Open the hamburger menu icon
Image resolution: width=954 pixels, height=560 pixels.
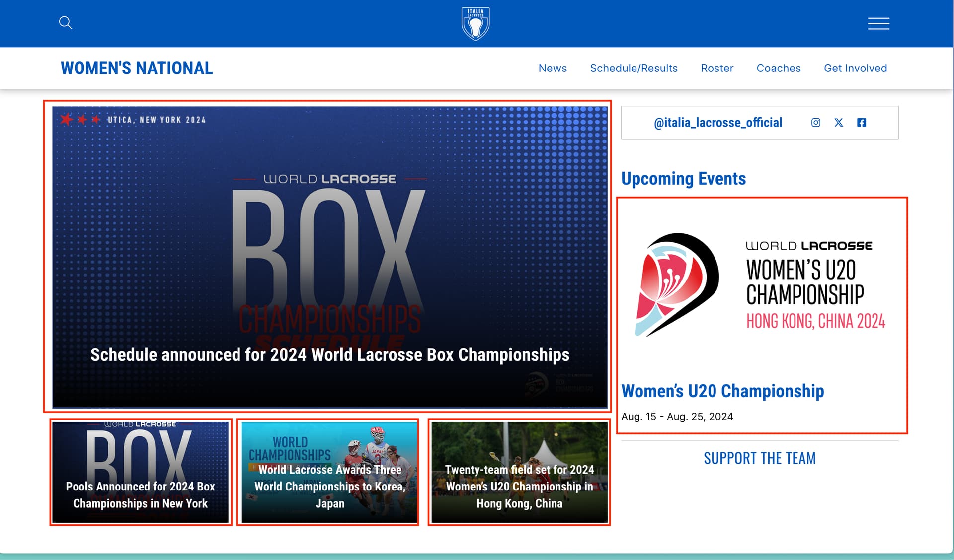coord(878,23)
